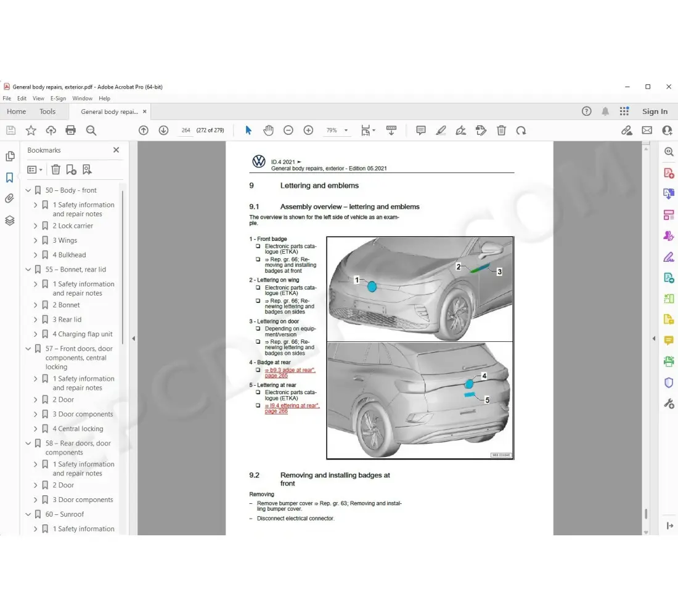
Task: Add a sticky note comment
Action: (x=421, y=130)
